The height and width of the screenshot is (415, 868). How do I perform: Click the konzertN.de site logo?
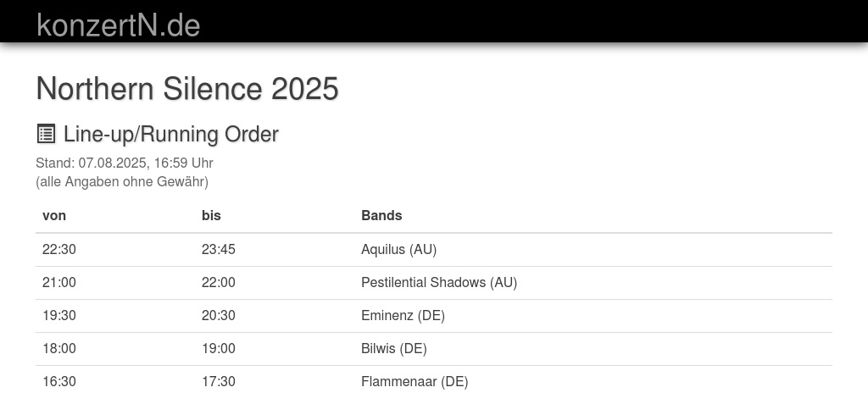[x=118, y=25]
